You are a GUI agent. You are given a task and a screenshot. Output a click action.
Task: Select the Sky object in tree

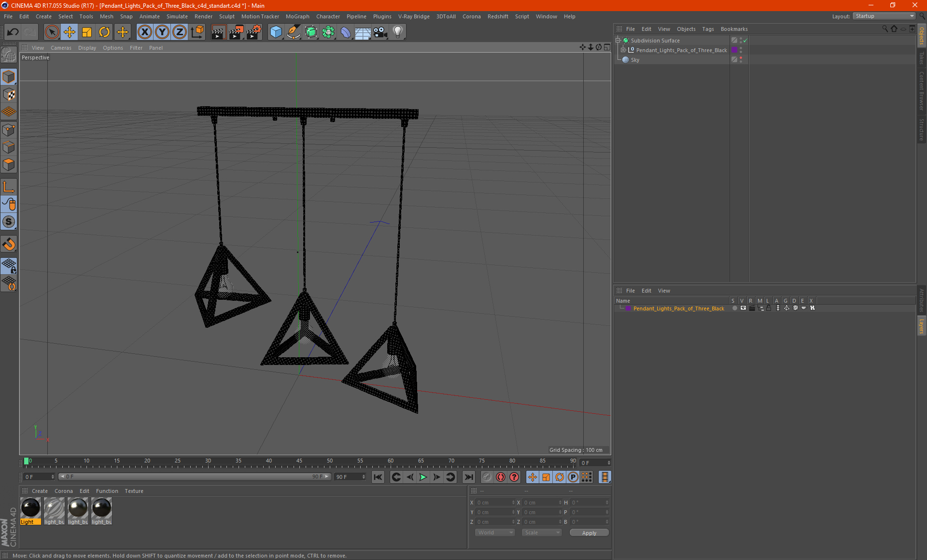point(634,60)
